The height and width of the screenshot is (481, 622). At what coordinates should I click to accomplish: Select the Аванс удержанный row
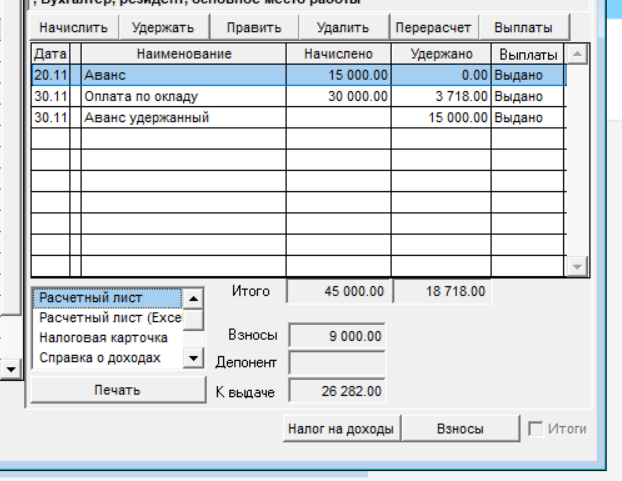[x=298, y=117]
